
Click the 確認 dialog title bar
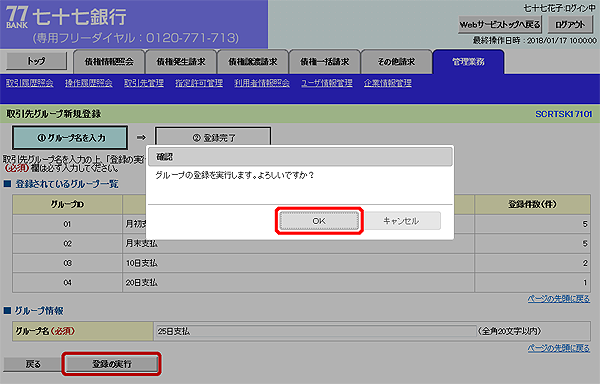[300, 157]
